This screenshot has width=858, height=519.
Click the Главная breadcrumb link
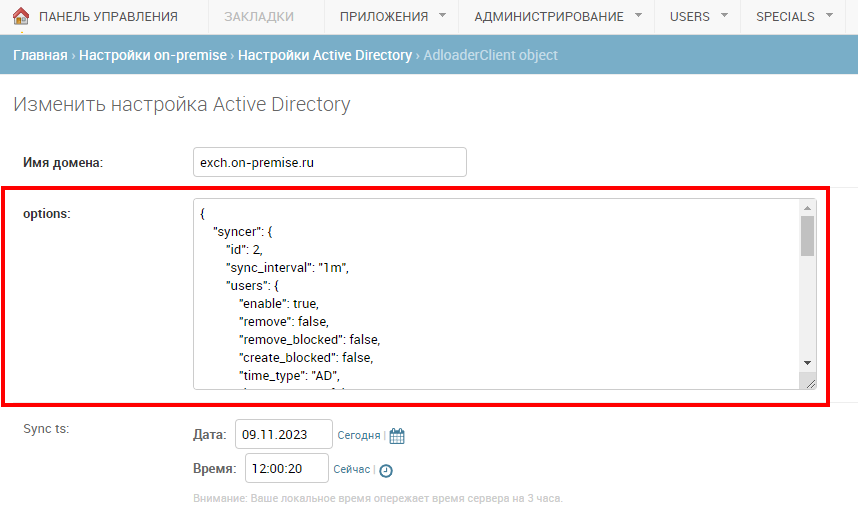pos(39,55)
